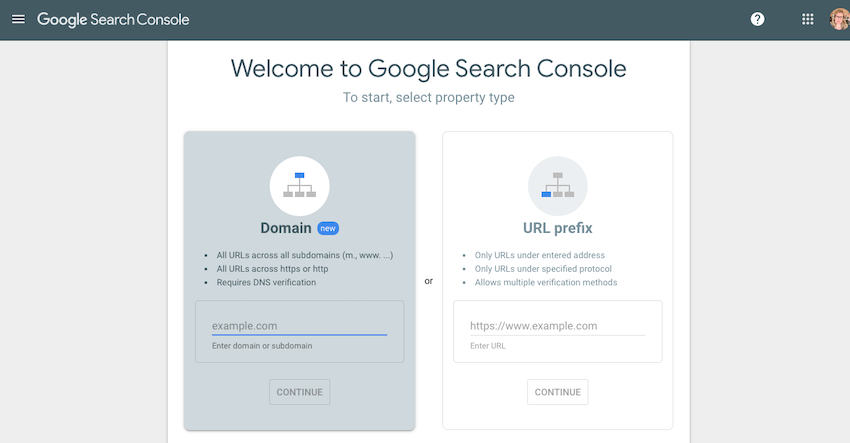Focus the example.com domain input field
The height and width of the screenshot is (443, 850).
[x=299, y=326]
